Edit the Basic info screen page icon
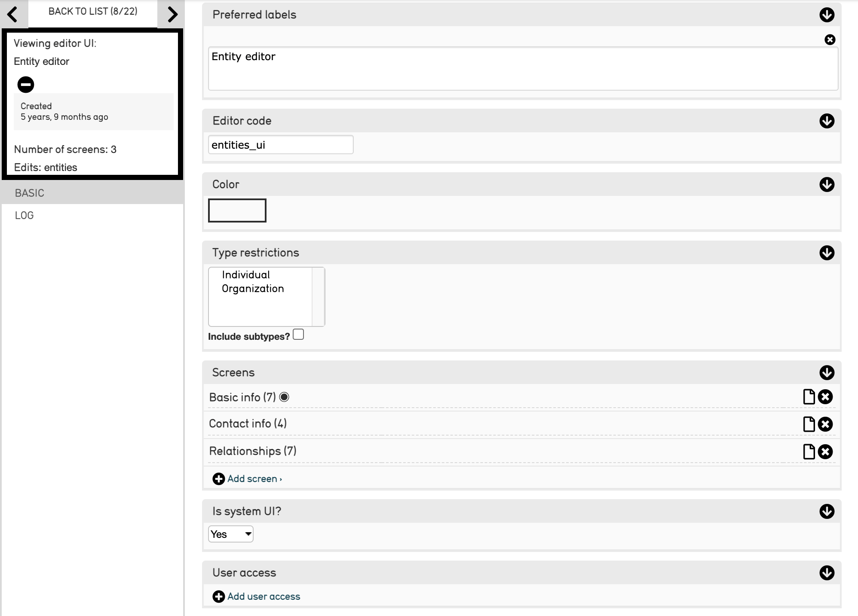 [x=809, y=397]
